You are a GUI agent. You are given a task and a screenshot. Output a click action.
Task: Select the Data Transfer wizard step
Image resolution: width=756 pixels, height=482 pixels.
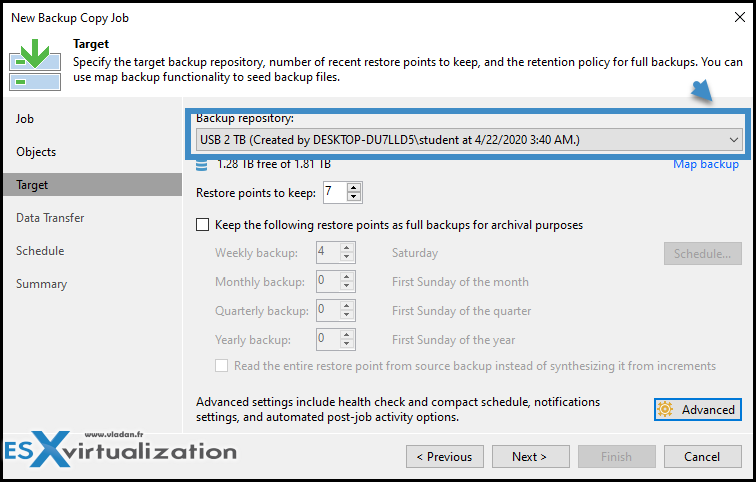[50, 218]
